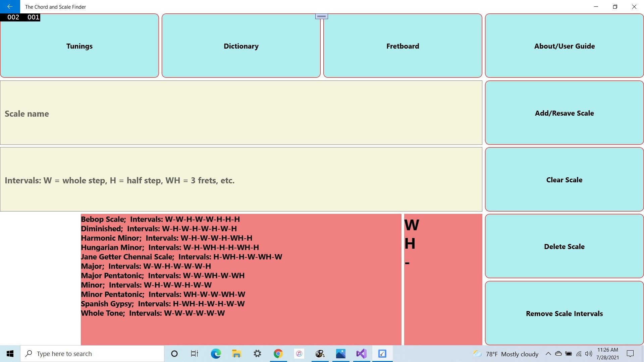Click the Chord and Scale Finder taskbar icon
Screen dimensions: 644x362
(382, 354)
